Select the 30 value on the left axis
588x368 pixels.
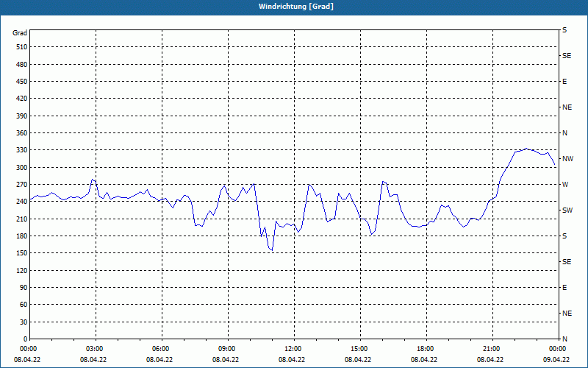pos(24,322)
